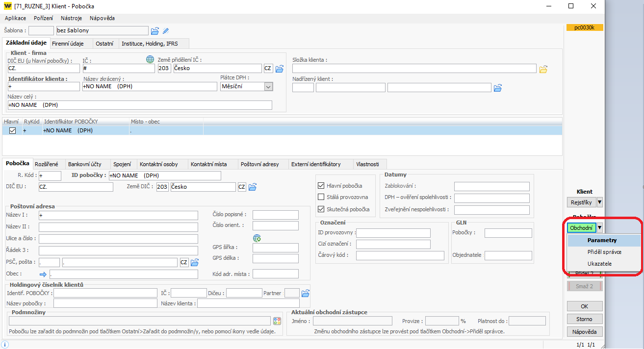The width and height of the screenshot is (644, 349).
Task: Toggle the Skutečná pobočka checkbox
Action: pyautogui.click(x=321, y=209)
